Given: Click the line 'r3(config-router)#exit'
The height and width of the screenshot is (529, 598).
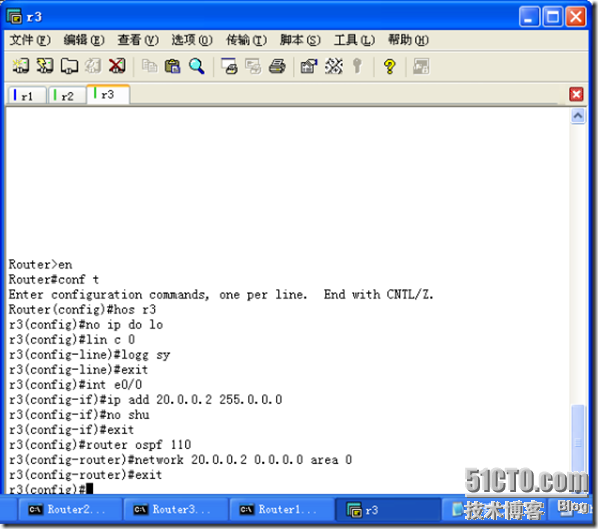Looking at the screenshot, I should [x=85, y=475].
